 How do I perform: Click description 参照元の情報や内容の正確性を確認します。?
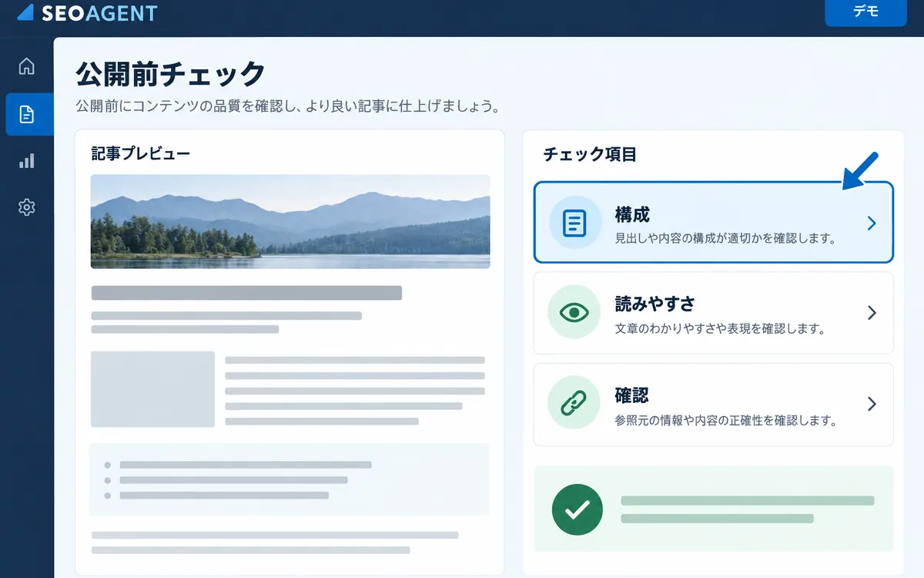pyautogui.click(x=725, y=421)
